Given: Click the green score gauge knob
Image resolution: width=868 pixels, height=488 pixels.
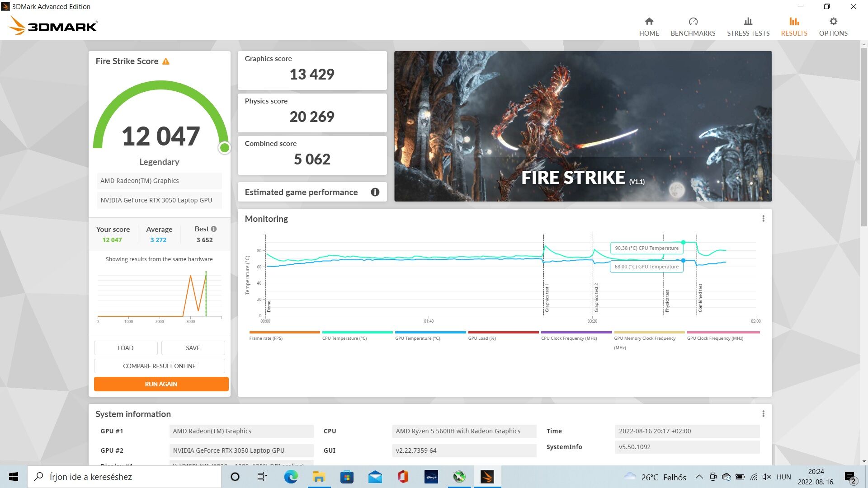Looking at the screenshot, I should (224, 148).
